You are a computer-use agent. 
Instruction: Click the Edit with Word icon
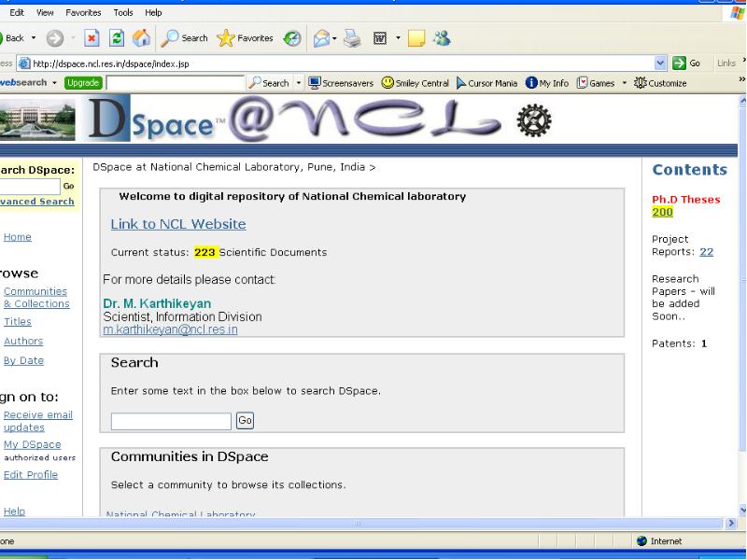pos(380,38)
